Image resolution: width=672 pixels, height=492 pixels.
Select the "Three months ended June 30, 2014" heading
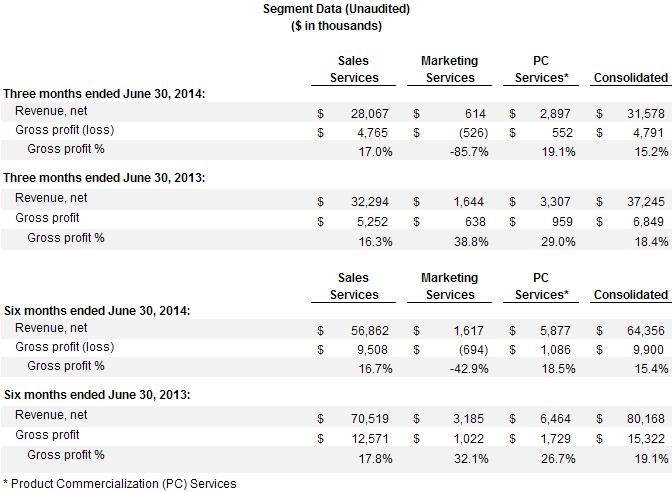[x=103, y=94]
